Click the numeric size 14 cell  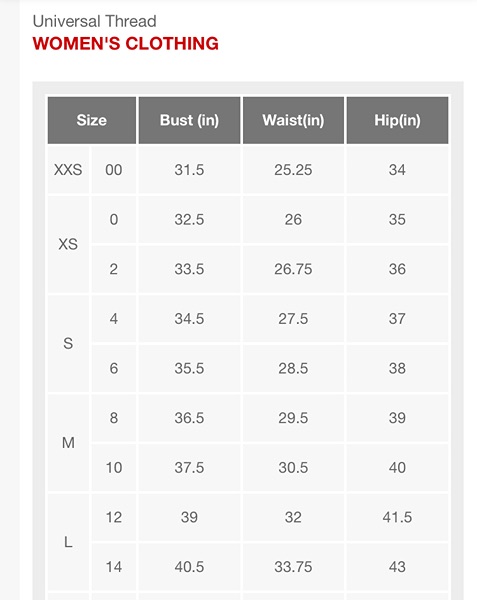pyautogui.click(x=114, y=567)
